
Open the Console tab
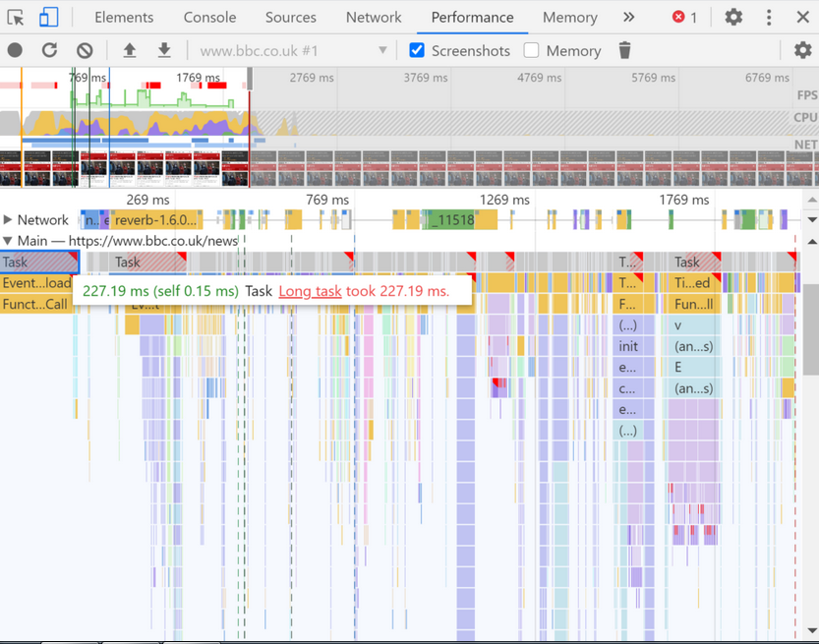pos(209,18)
